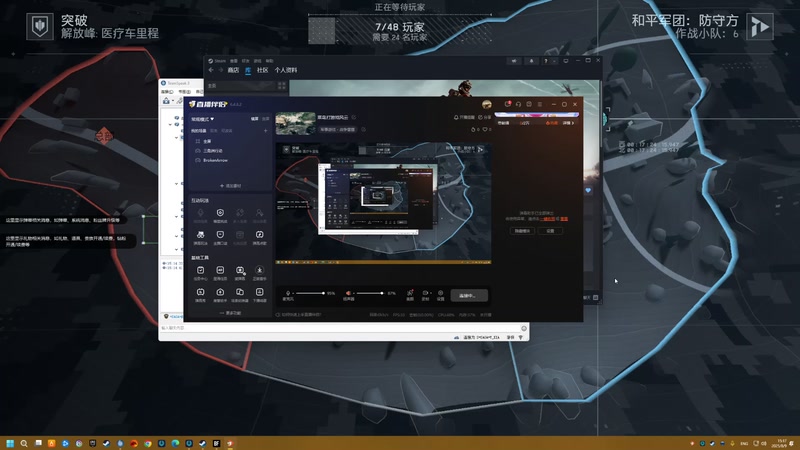This screenshot has width=800, height=450.
Task: Expand 更多功能 more functions
Action: tap(231, 313)
